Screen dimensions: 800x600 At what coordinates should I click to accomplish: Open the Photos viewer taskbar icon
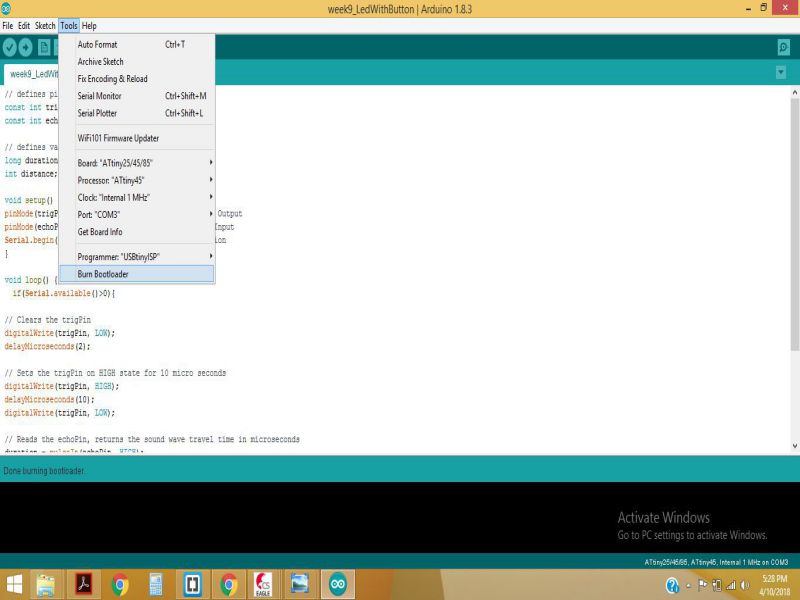[299, 584]
